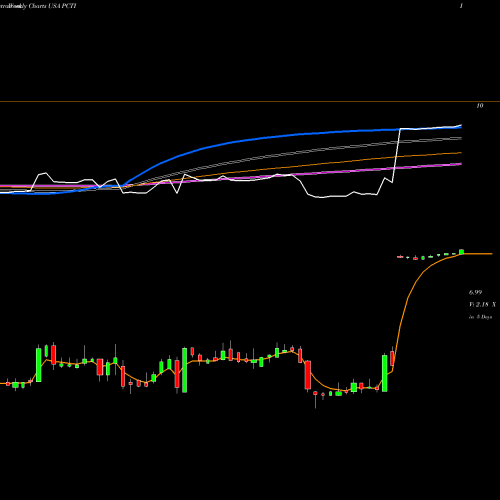Click the 'V: 2.18 X' volume label
Viewport: 500px width, 500px height.
[482, 304]
